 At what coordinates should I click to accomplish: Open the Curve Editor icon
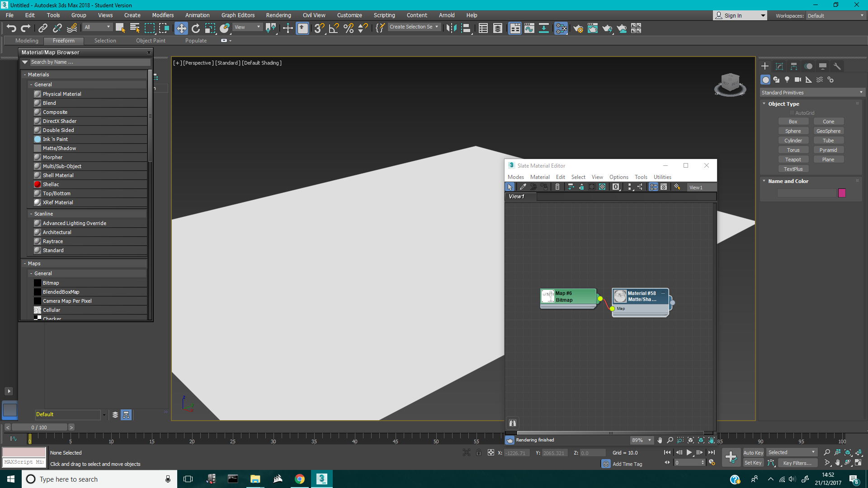(529, 28)
